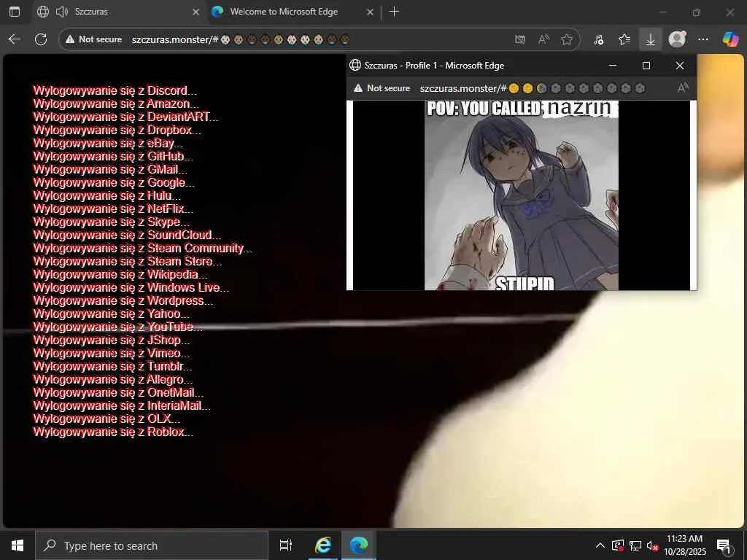The height and width of the screenshot is (560, 747).
Task: Click globe icon in popup title bar
Action: (x=355, y=65)
